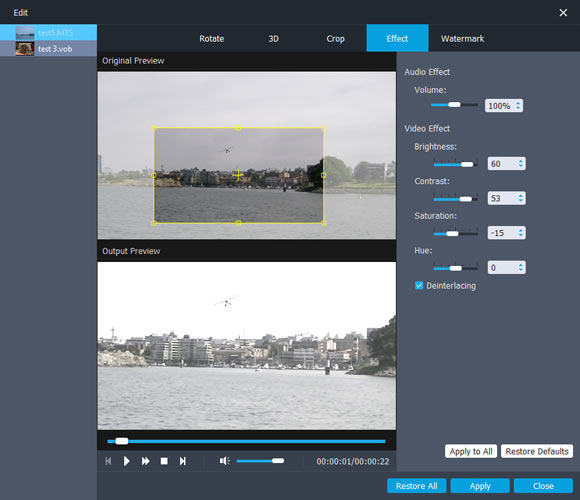Click the Apply to All button
Screen dimensions: 580x500
pos(471,451)
